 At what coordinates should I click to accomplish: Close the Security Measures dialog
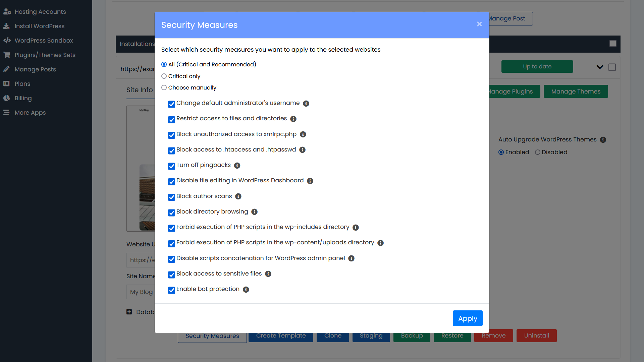[x=479, y=24]
